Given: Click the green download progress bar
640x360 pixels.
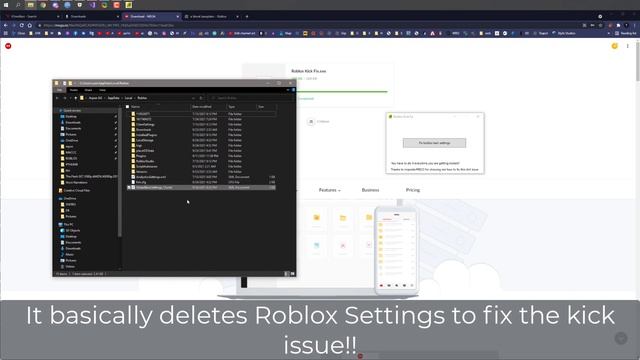Looking at the screenshot, I should coord(342,92).
